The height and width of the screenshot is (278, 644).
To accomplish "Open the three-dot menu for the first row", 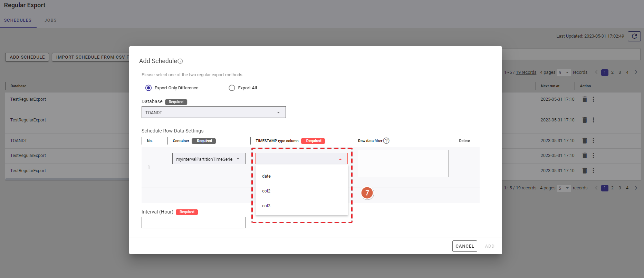I will [593, 99].
